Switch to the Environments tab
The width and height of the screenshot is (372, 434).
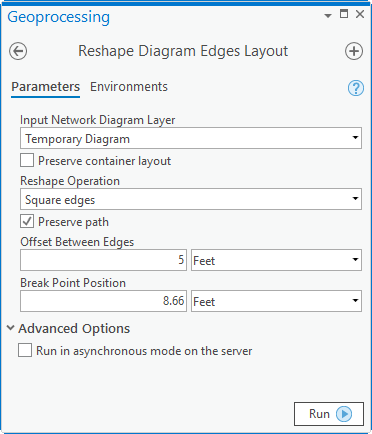pyautogui.click(x=129, y=87)
